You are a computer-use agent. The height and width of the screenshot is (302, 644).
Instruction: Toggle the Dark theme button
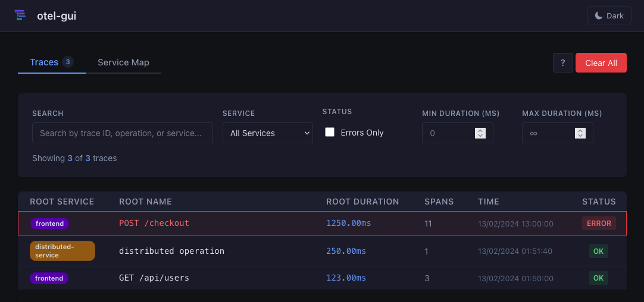[x=609, y=15]
